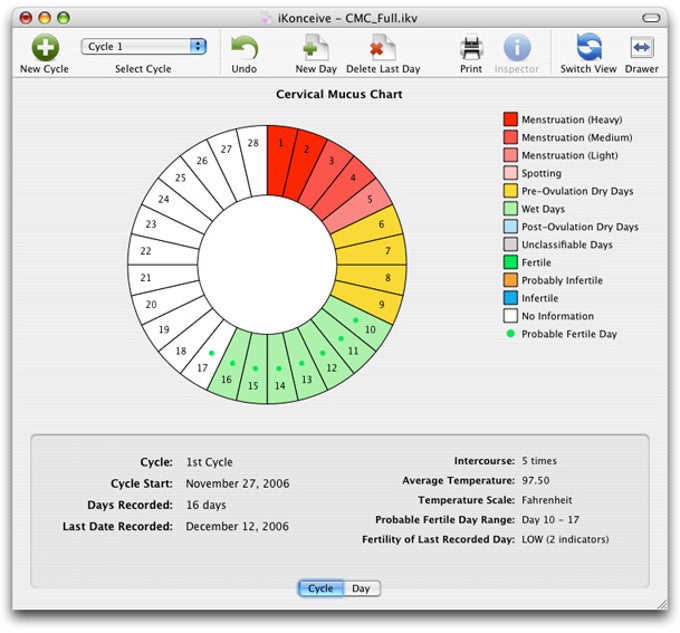Click the No Information legend swatch
Image resolution: width=680 pixels, height=633 pixels.
(510, 316)
